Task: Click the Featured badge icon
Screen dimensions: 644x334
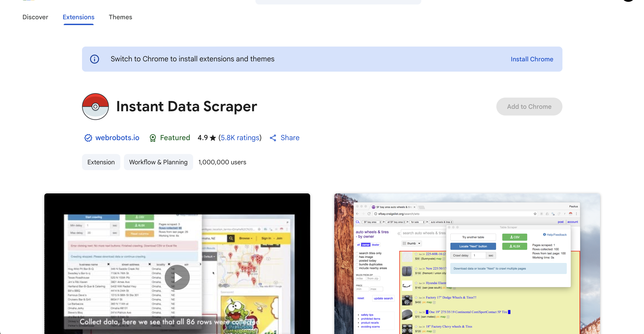Action: click(x=153, y=138)
